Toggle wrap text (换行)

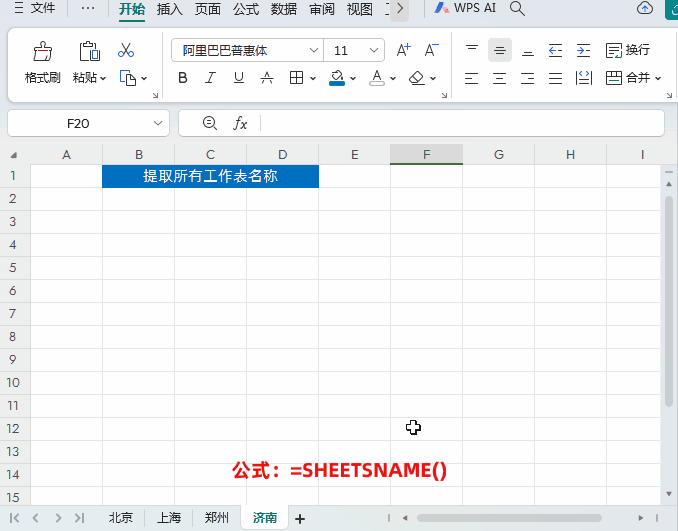click(x=627, y=50)
